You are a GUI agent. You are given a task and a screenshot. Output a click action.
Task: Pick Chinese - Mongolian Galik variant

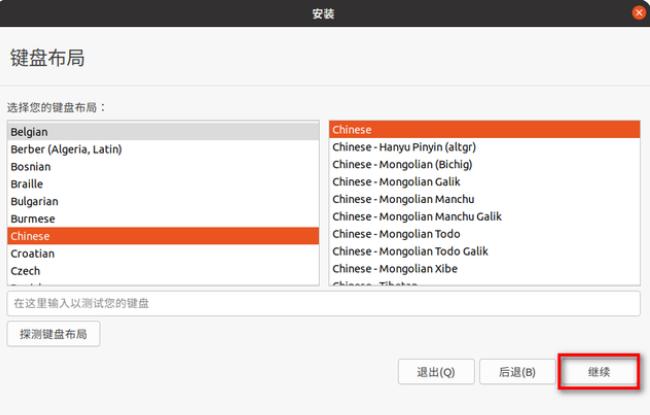[485, 182]
